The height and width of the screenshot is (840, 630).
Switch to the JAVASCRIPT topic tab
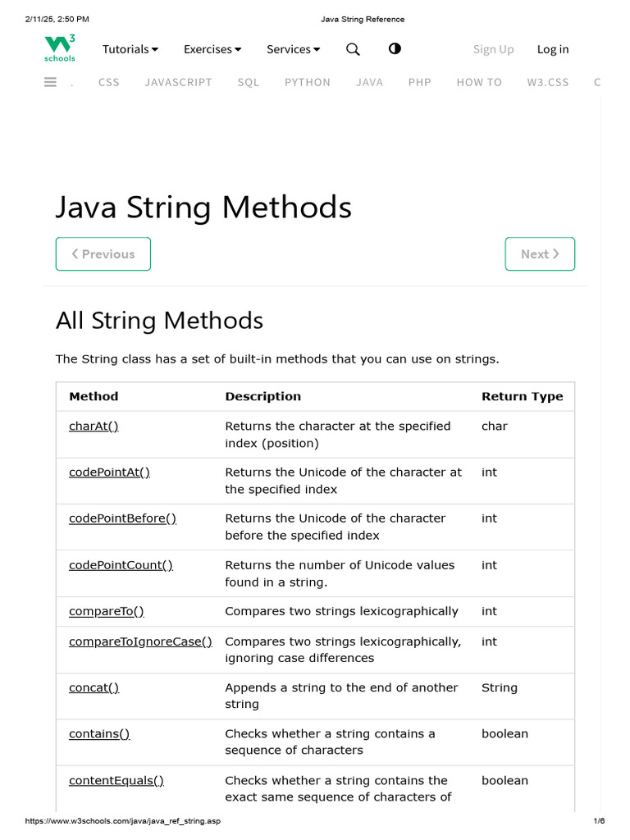tap(178, 82)
